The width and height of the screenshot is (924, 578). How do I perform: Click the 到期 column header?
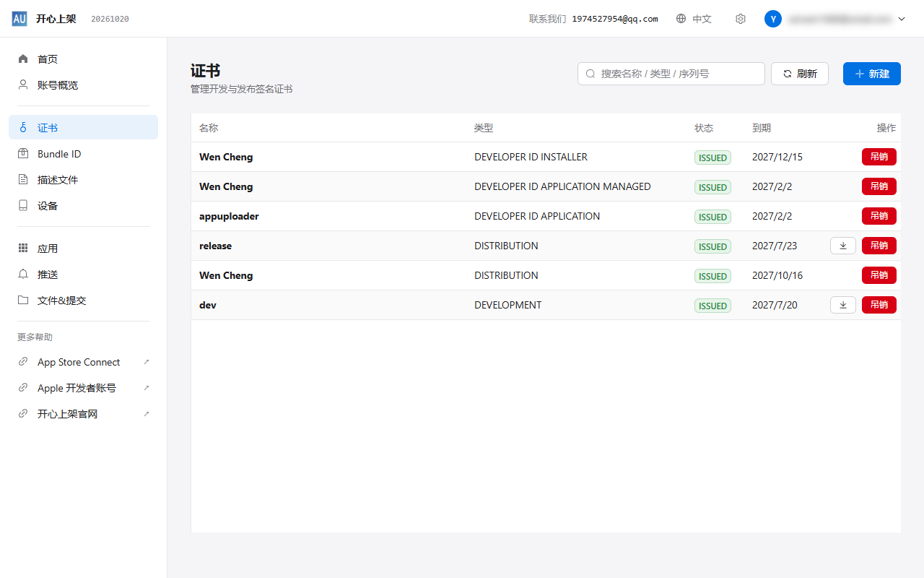(762, 128)
